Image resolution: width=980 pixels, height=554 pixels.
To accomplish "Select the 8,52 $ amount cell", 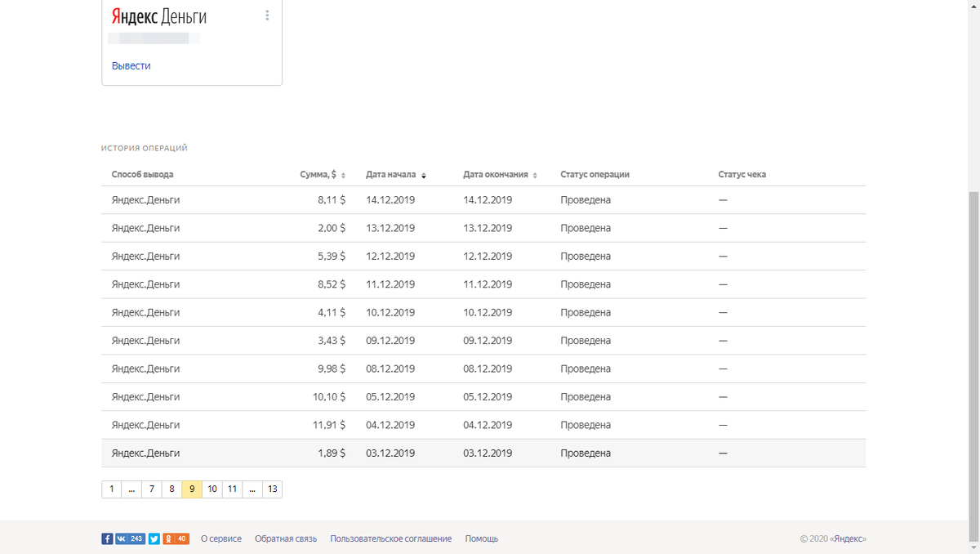I will coord(331,284).
